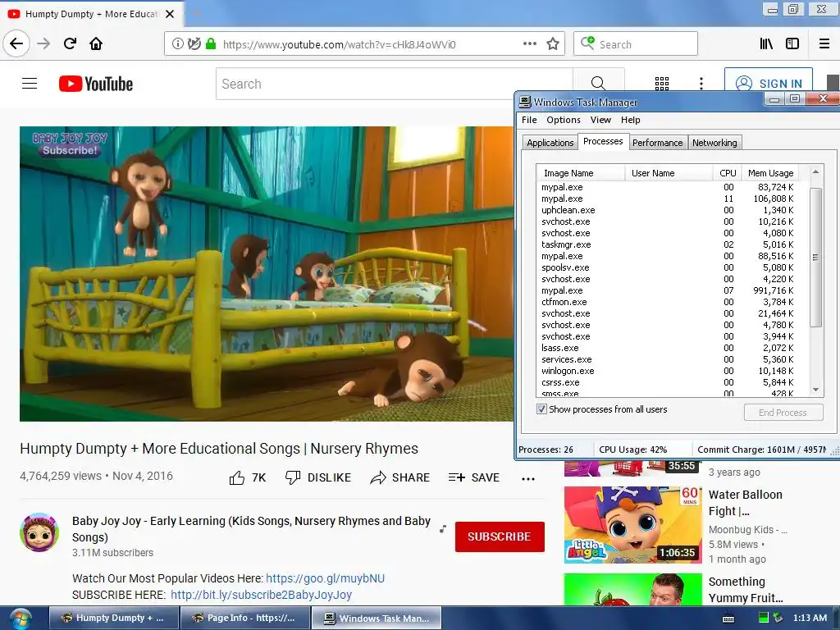This screenshot has width=840, height=630.
Task: Select the Processes tab
Action: pyautogui.click(x=603, y=141)
